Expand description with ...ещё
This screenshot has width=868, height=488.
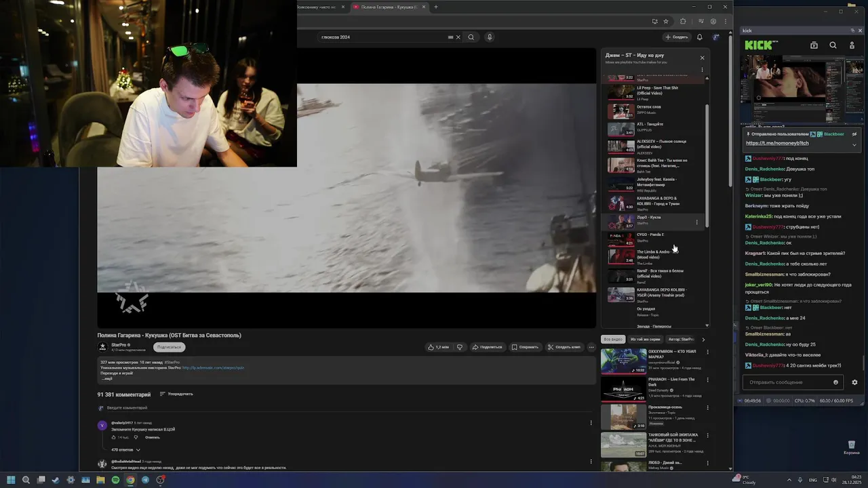point(106,379)
